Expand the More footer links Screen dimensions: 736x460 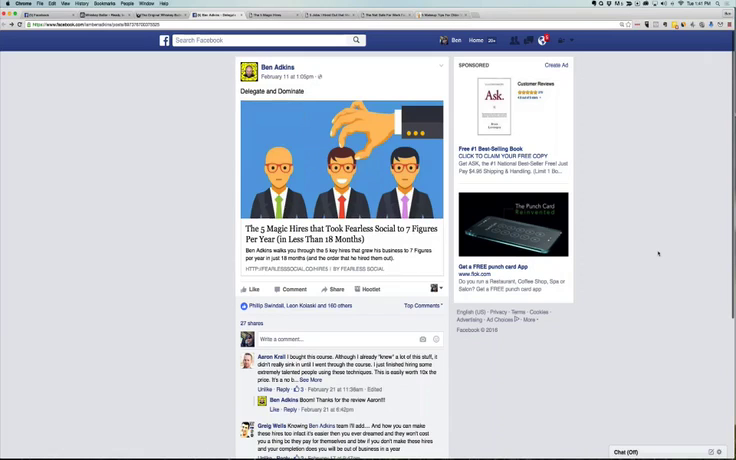(530, 320)
